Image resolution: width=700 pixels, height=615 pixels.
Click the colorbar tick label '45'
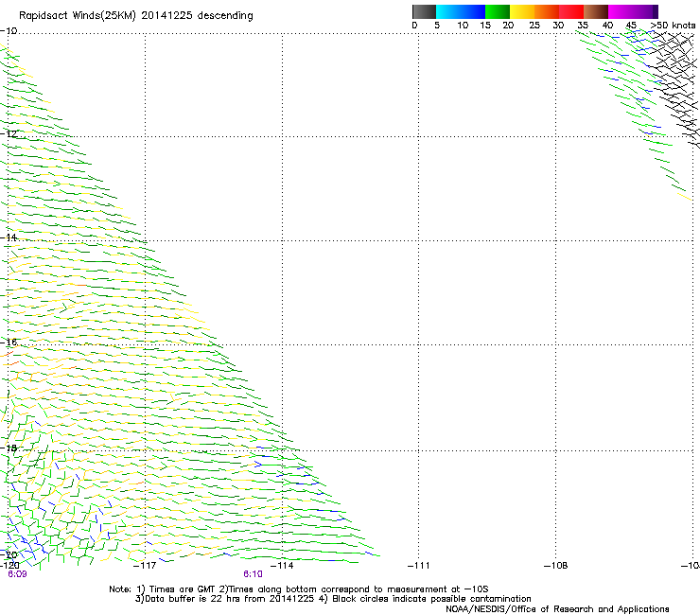click(631, 26)
